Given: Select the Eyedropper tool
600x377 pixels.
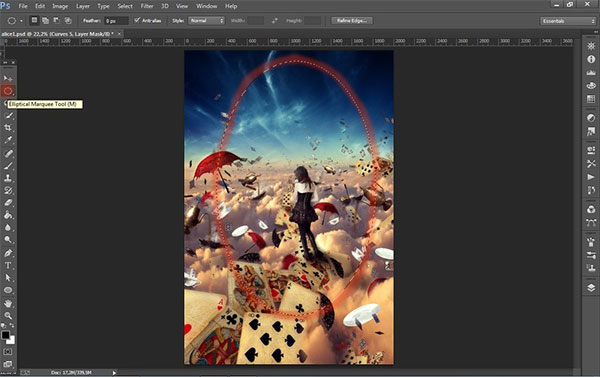Looking at the screenshot, I should 8,140.
